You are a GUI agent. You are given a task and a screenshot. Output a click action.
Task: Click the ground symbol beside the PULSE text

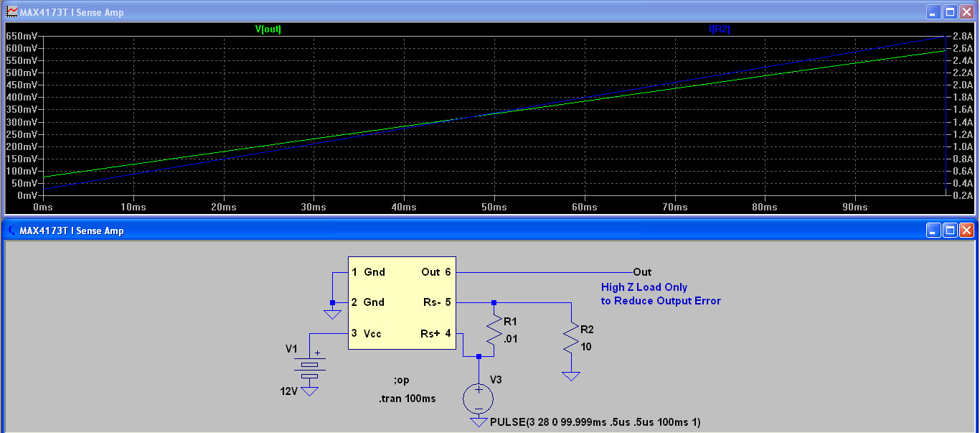click(479, 422)
